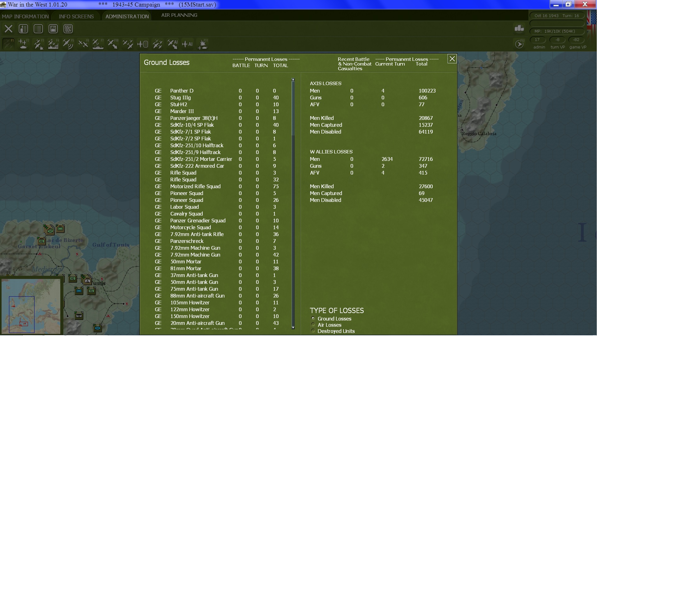Click the plane AI directive icon
Viewport: 700px width, 610px height.
point(187,44)
